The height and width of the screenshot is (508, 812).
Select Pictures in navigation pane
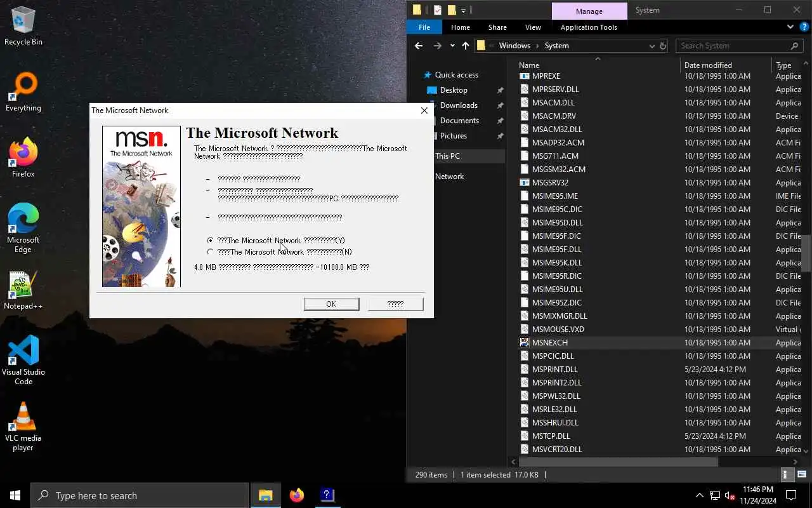click(x=454, y=136)
